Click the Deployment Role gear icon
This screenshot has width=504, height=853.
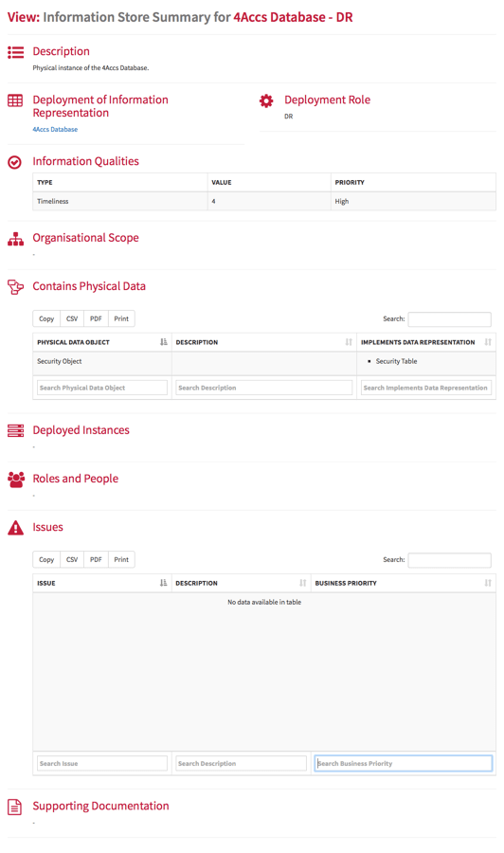pos(266,100)
